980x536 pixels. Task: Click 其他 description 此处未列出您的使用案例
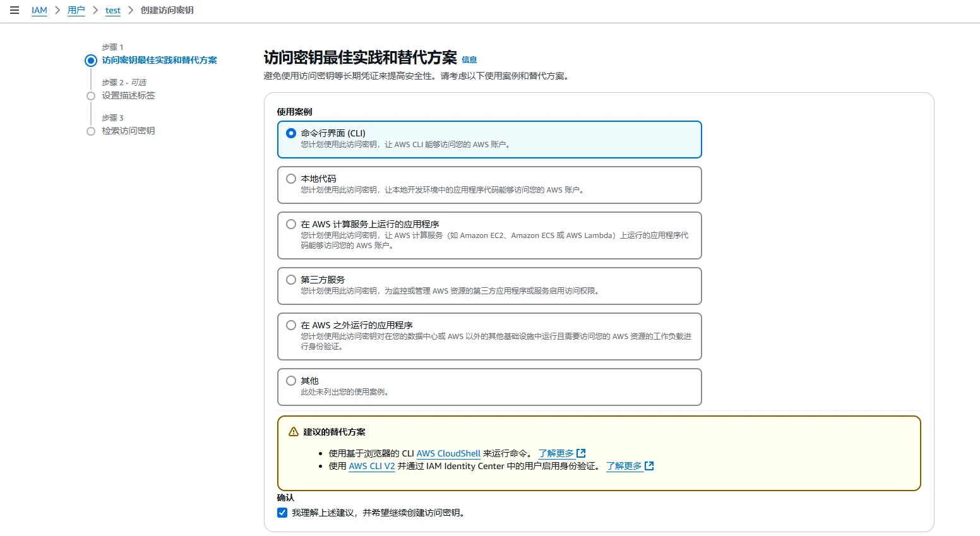[345, 391]
